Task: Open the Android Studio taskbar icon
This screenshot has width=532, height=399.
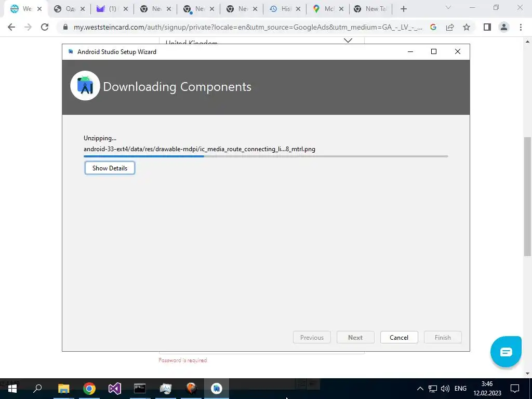Action: click(x=217, y=389)
